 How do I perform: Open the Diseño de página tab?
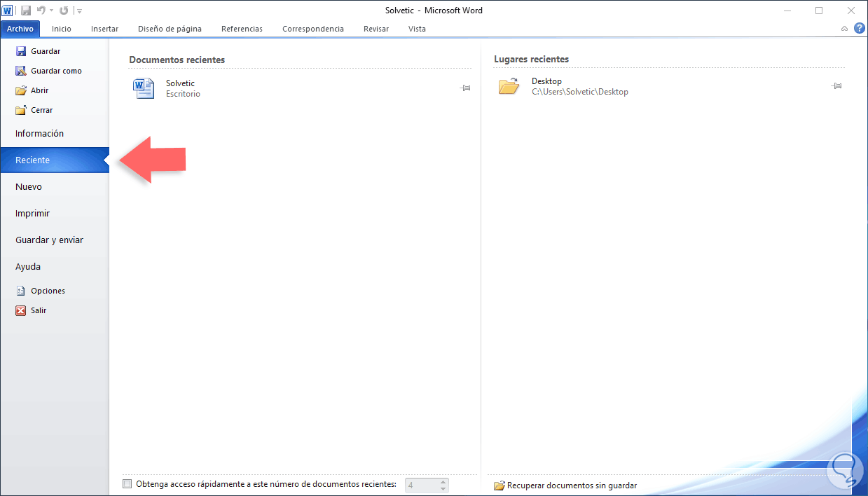[170, 29]
